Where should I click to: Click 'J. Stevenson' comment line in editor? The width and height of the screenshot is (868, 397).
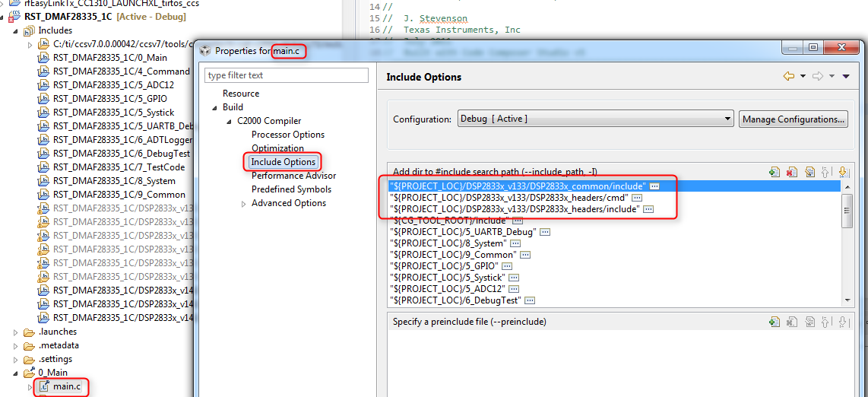[435, 18]
